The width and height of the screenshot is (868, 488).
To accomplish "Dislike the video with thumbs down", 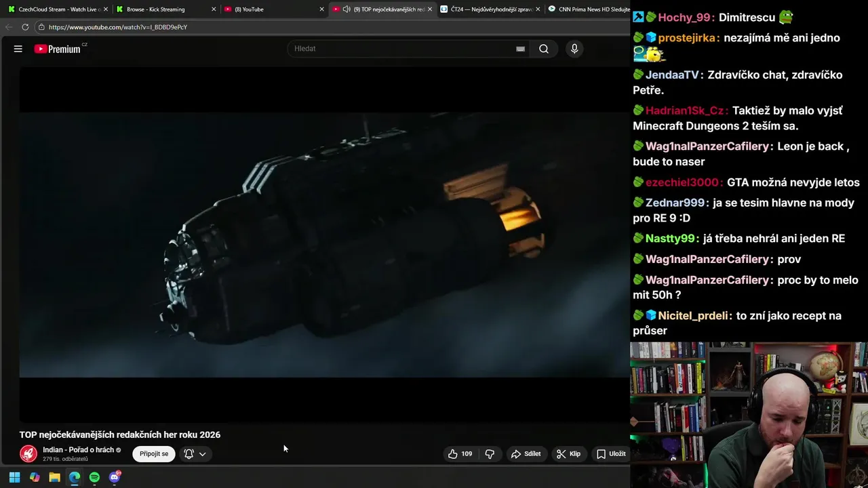I will [490, 454].
